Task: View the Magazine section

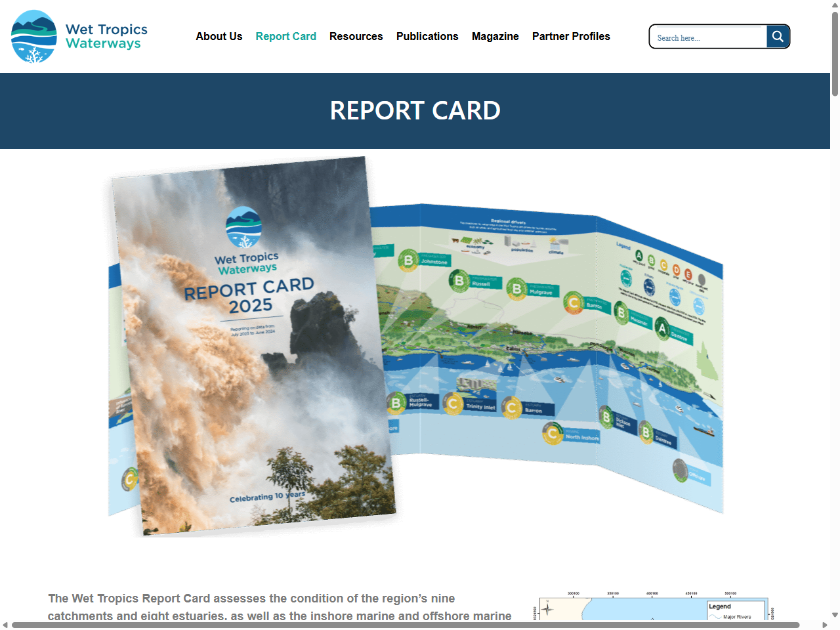Action: point(495,36)
